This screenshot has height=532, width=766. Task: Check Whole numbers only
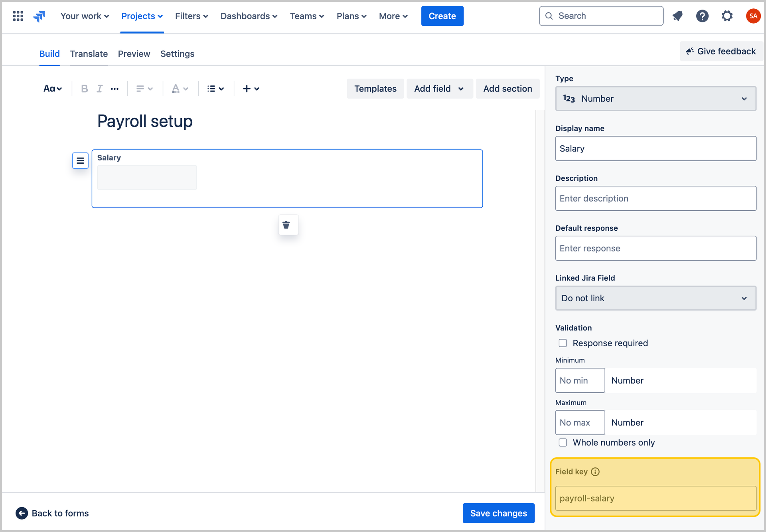point(563,442)
